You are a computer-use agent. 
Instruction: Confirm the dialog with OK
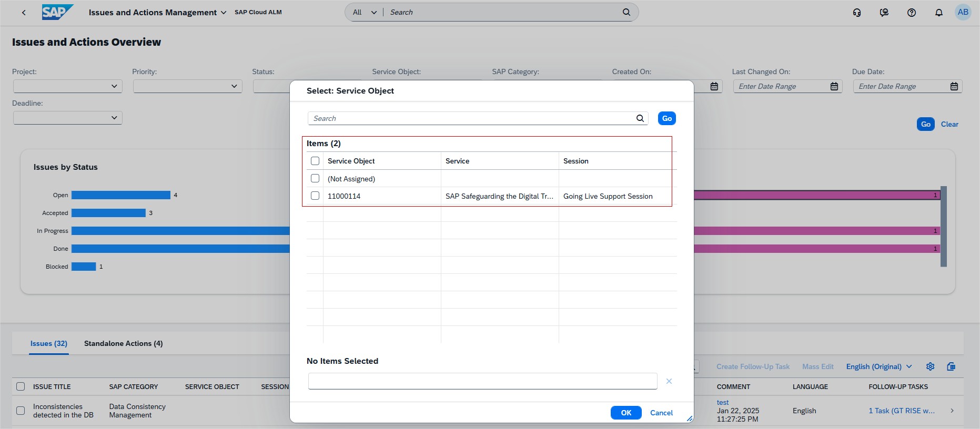coord(625,413)
